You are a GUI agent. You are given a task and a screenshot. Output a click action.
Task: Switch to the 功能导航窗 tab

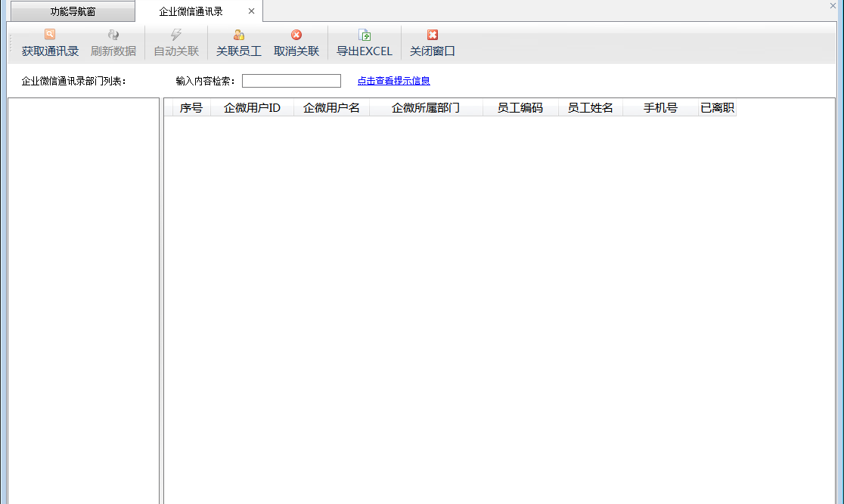(x=73, y=11)
